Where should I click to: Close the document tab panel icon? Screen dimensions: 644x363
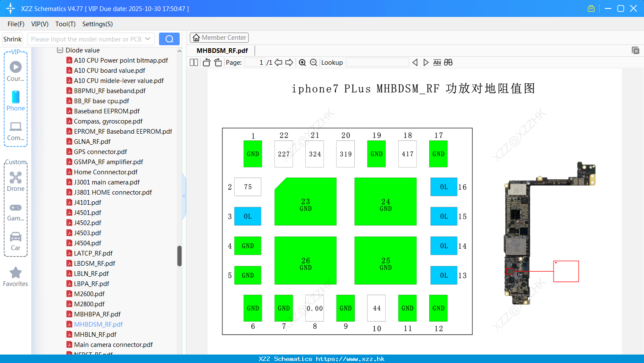(636, 50)
